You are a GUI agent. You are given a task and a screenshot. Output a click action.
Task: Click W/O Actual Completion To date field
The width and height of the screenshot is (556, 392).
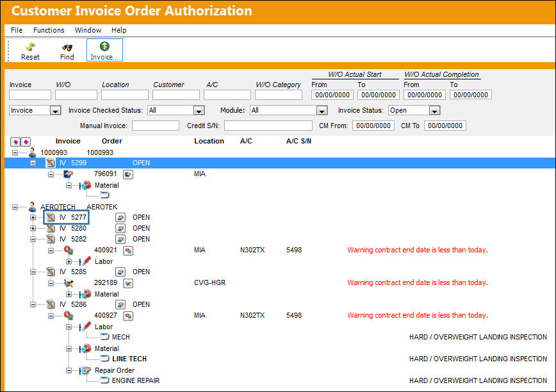pyautogui.click(x=471, y=95)
